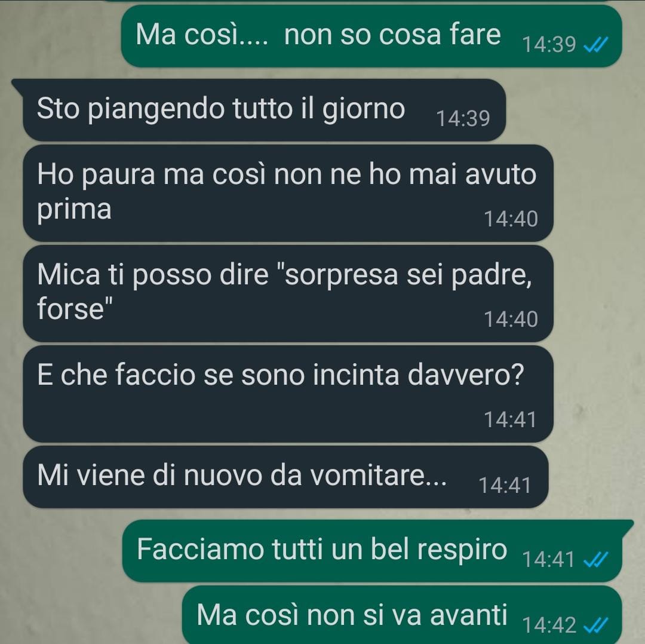
Task: Tap the 'Ho paura ma così non ne ho mai avuto prima' message
Action: [288, 193]
